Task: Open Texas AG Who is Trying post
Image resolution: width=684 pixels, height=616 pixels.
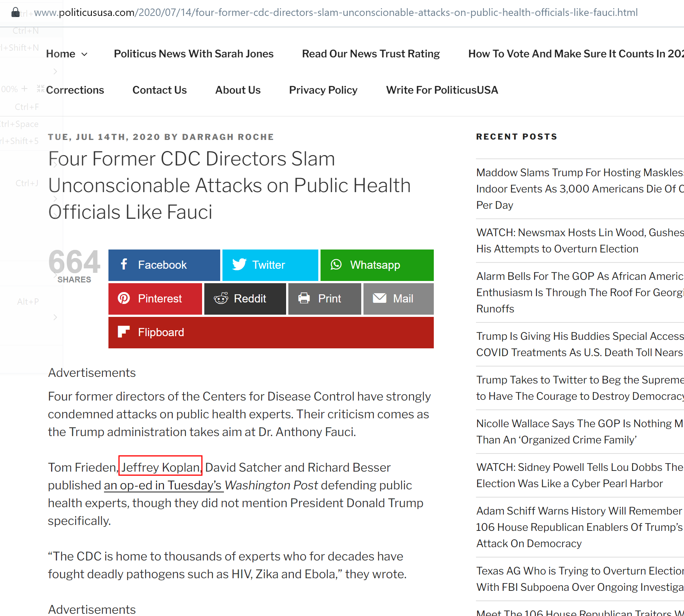Action: (x=580, y=579)
